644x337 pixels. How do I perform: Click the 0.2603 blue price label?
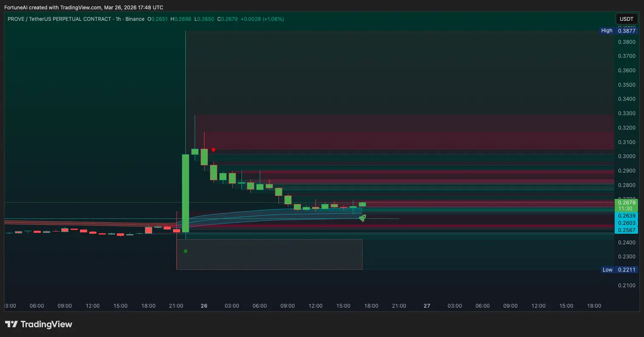pos(627,223)
